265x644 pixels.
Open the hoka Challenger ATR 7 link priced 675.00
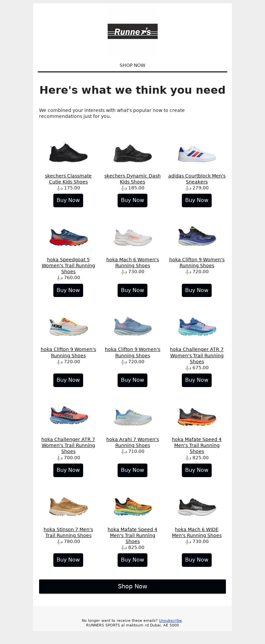197,355
